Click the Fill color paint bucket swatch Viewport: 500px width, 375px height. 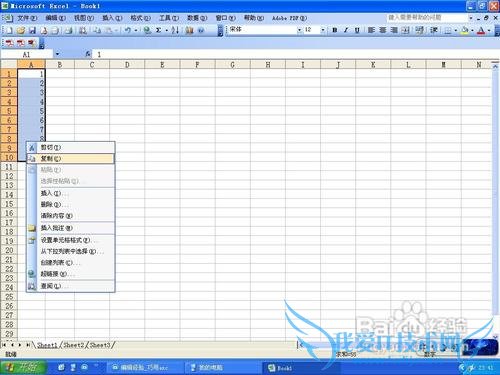tap(465, 30)
